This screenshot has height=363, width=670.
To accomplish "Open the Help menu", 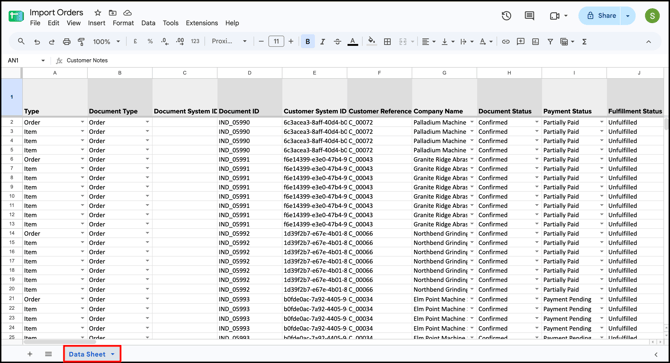I will click(232, 23).
